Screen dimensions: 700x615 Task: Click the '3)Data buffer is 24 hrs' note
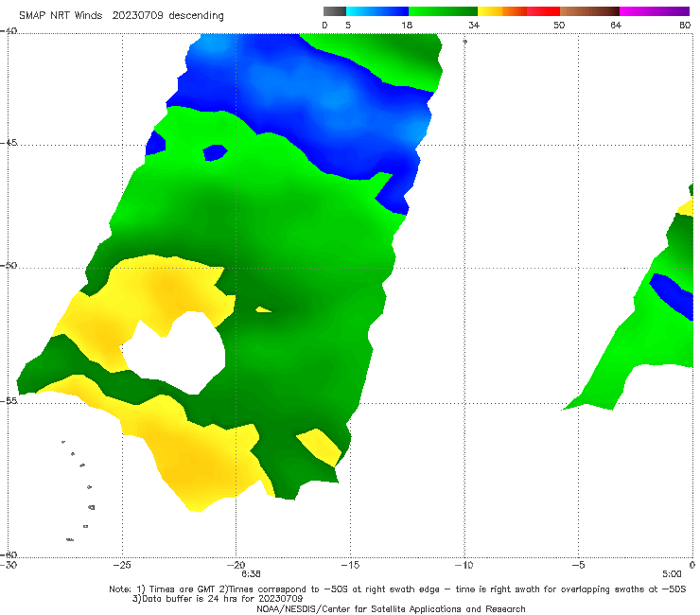pyautogui.click(x=218, y=599)
